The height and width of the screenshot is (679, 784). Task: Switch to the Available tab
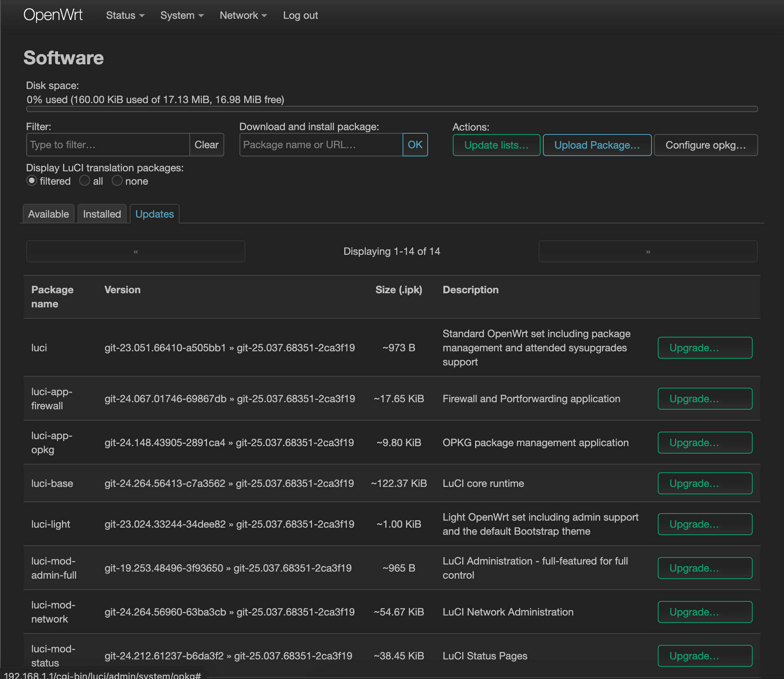tap(49, 214)
